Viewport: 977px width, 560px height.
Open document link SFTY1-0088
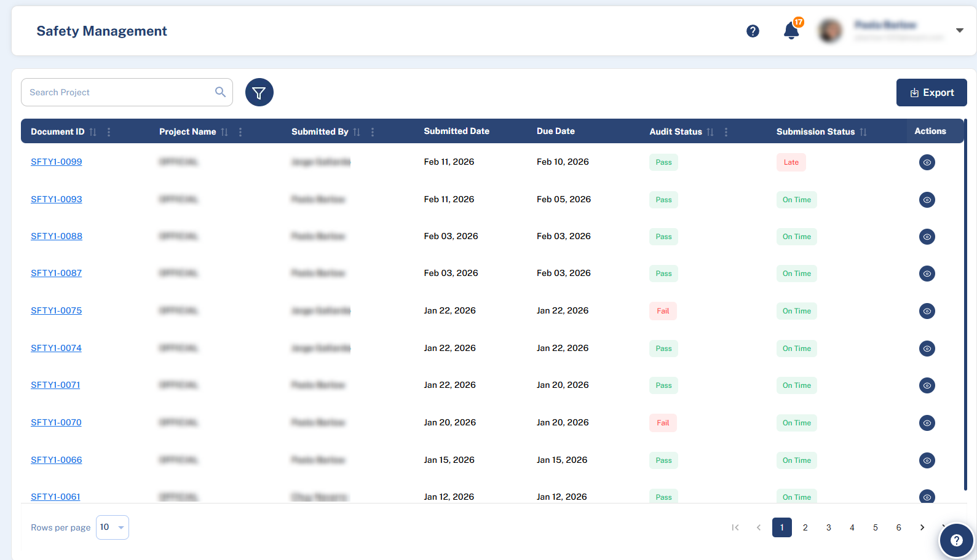click(x=57, y=236)
